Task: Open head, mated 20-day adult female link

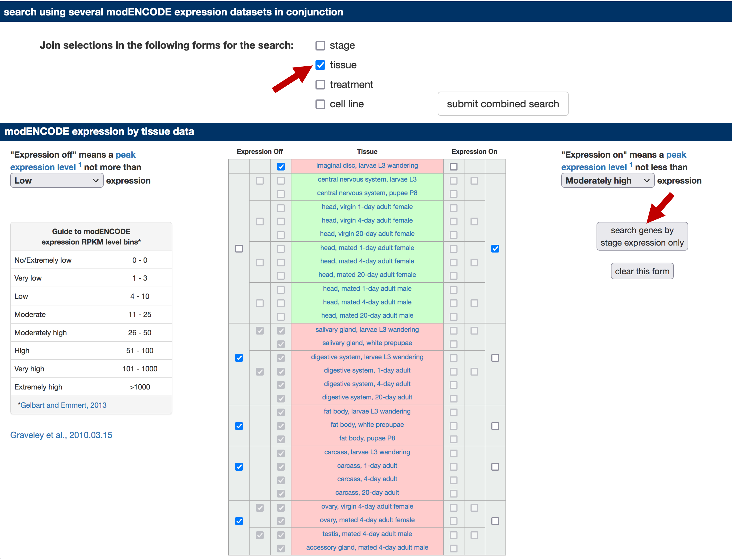Action: coord(367,275)
